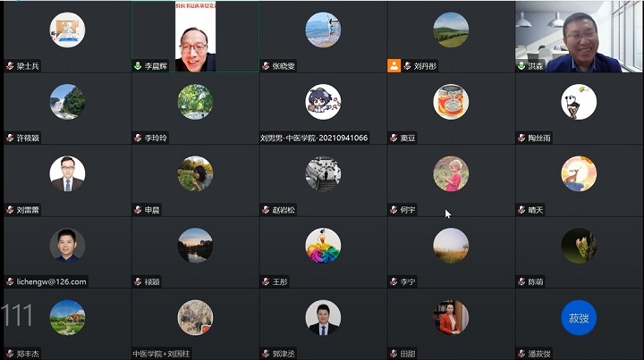644x360 pixels.
Task: Click the muted microphone icon next to 晴天
Action: (x=521, y=210)
